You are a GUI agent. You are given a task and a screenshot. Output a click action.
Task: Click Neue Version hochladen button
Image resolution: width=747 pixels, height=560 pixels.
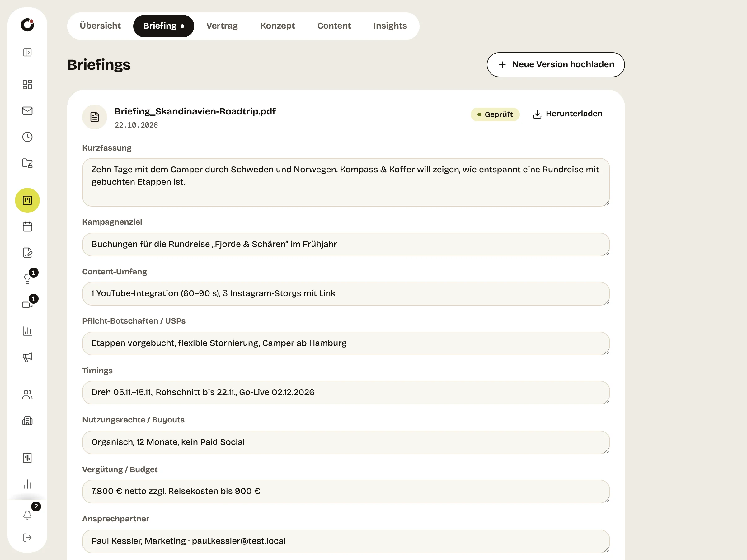(556, 64)
